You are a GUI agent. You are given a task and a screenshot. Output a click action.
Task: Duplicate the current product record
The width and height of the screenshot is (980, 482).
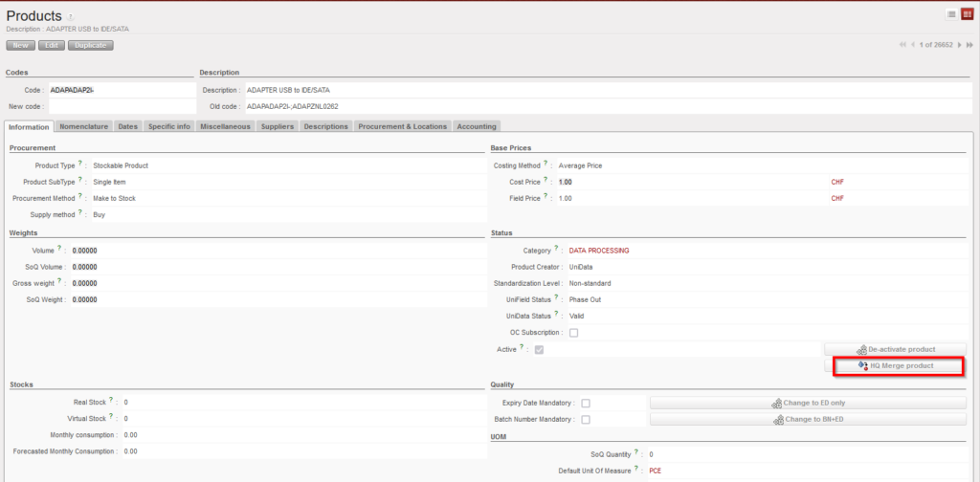click(x=91, y=45)
